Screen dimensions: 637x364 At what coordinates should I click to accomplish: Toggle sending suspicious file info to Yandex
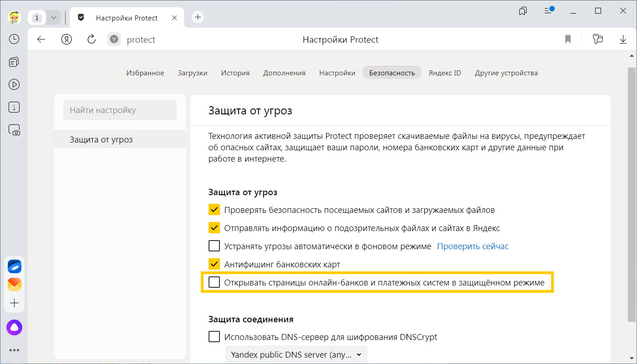(x=214, y=228)
